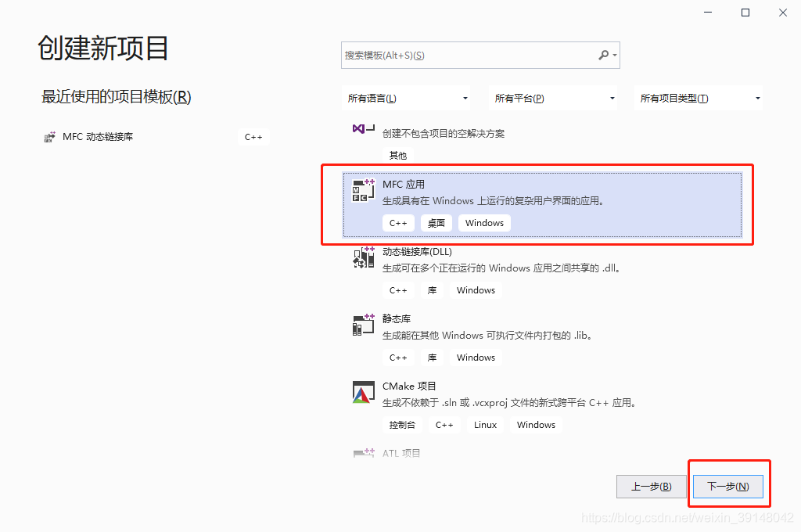
Task: Click the Windows tag under 静态库
Action: click(x=476, y=358)
